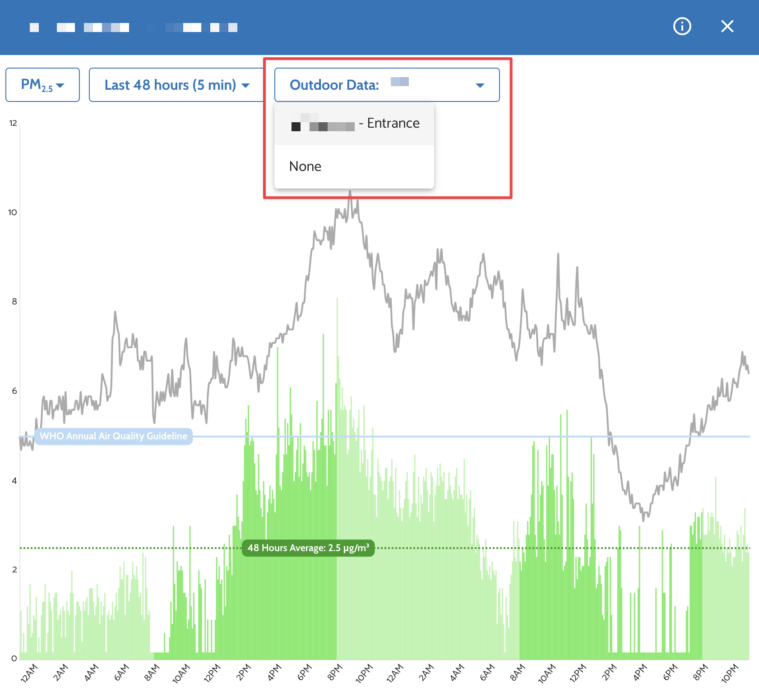Click the WHO Annual Air Quality Guideline label

coord(114,436)
